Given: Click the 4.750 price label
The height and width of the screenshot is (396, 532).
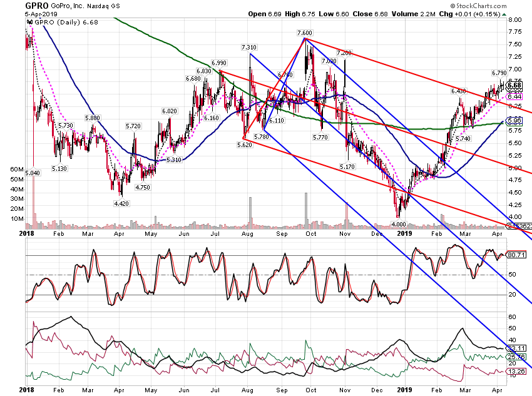Looking at the screenshot, I should tap(143, 188).
